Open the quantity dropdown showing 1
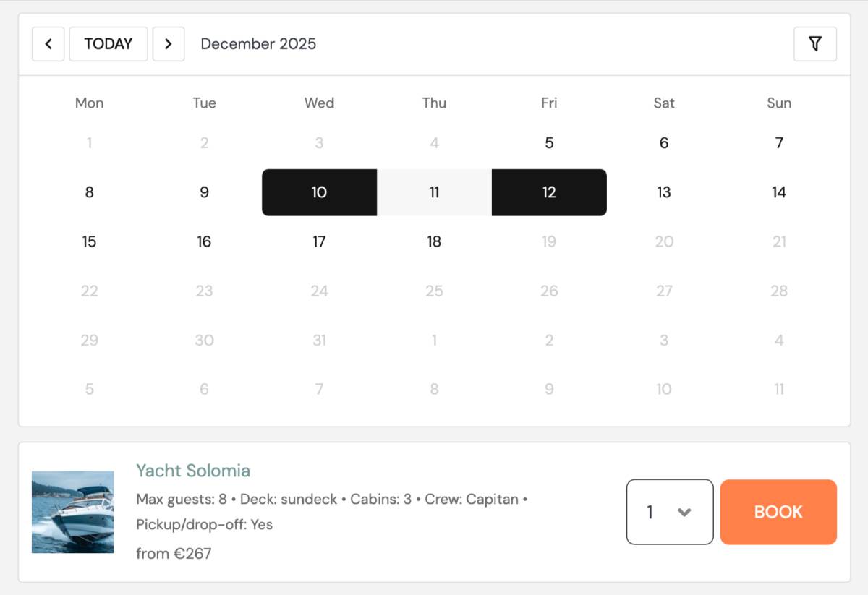The image size is (868, 595). [x=670, y=512]
